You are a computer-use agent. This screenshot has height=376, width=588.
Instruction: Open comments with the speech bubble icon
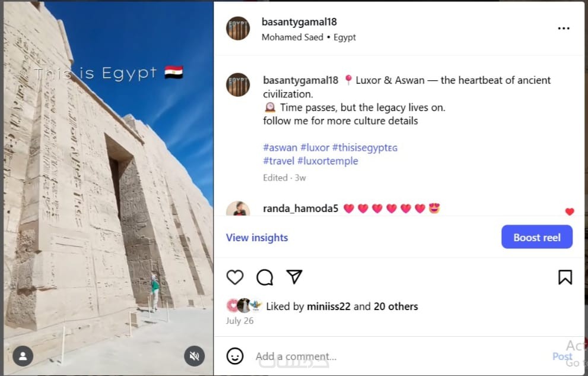pos(265,277)
